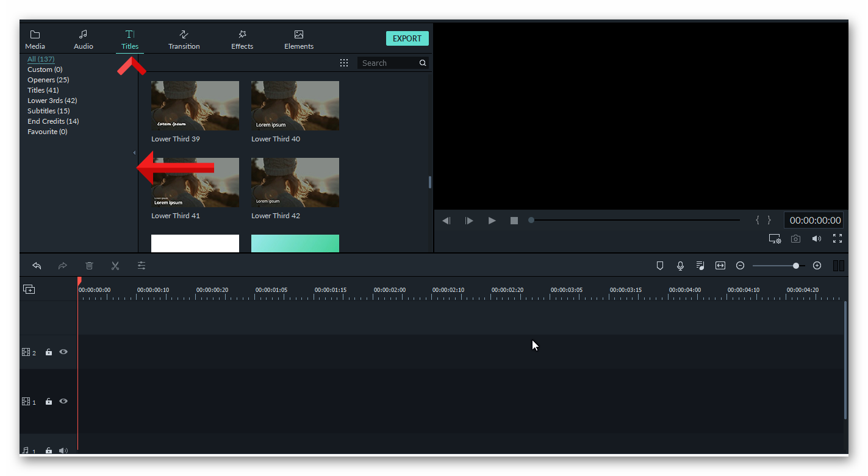Switch to the Effects tab

242,40
